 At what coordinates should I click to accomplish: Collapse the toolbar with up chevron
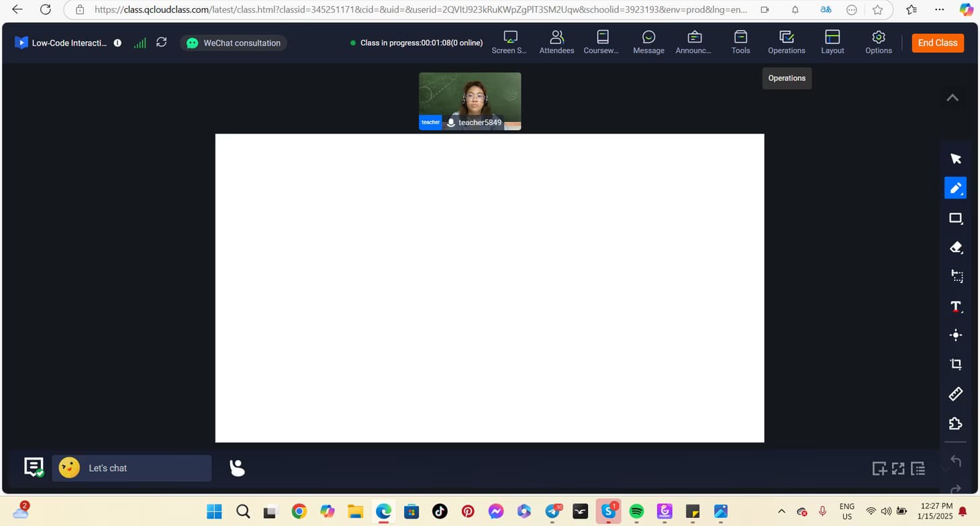pos(952,98)
